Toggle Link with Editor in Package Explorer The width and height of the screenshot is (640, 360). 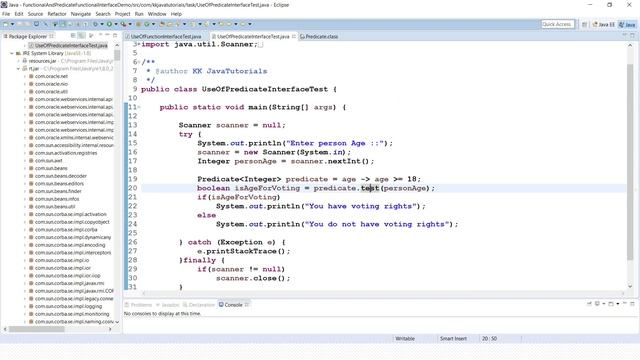[x=82, y=36]
